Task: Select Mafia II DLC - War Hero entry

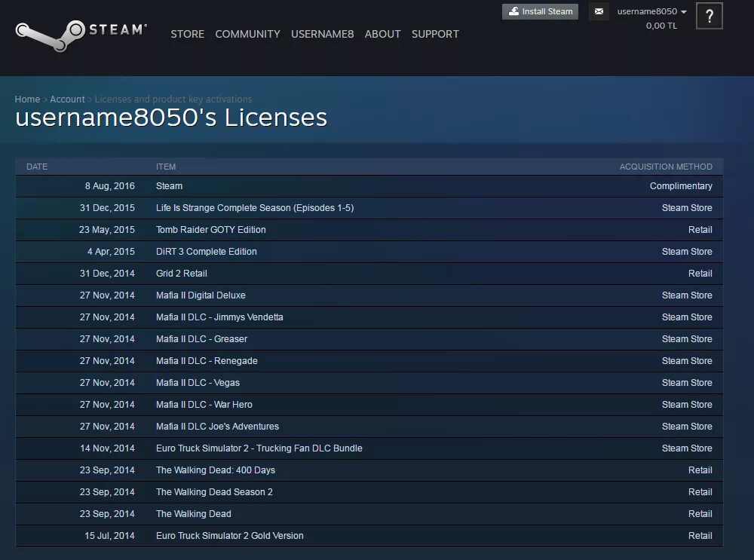Action: [204, 405]
